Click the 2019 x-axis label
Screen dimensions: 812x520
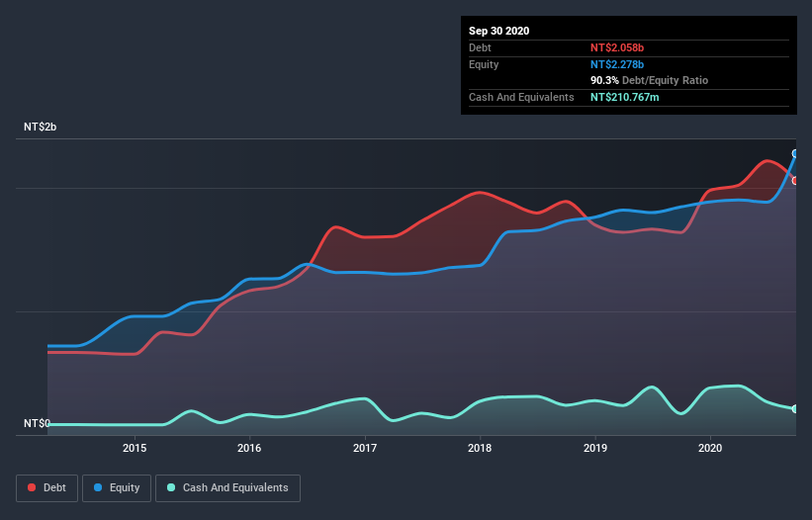click(x=595, y=448)
